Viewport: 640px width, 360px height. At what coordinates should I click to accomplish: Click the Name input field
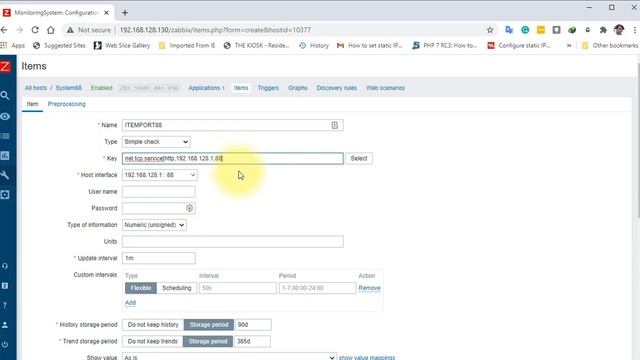click(x=233, y=125)
